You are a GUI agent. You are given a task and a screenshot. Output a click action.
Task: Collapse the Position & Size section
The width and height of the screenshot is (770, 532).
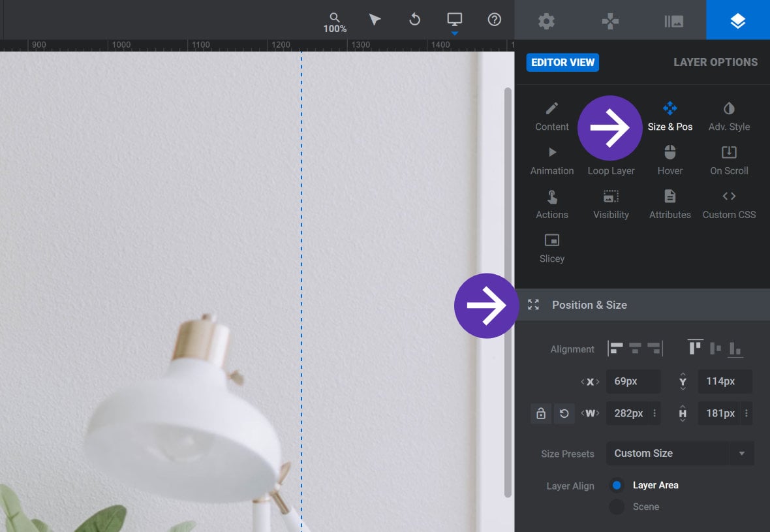[642, 305]
